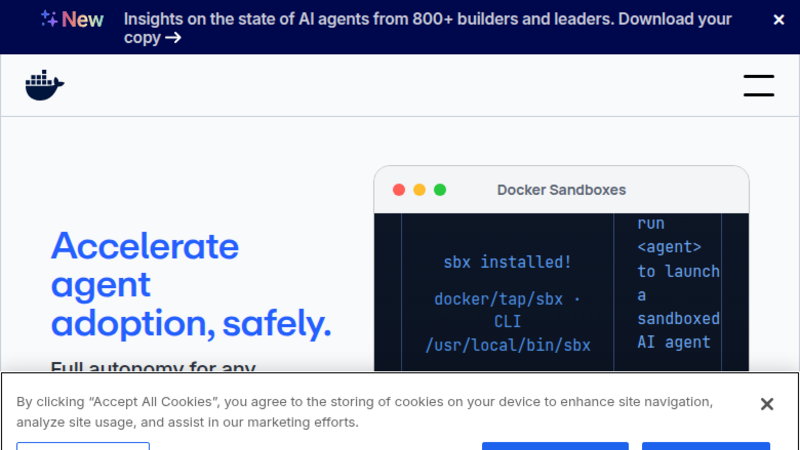Open the hamburger navigation menu

(759, 85)
